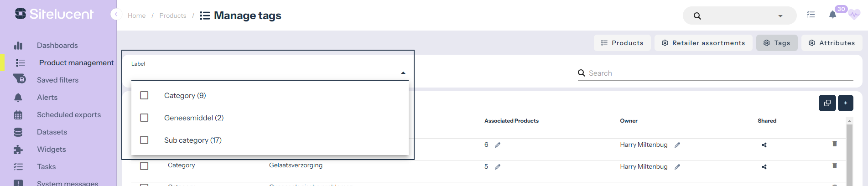868x186 pixels.
Task: Tick the Geneesmiddel (2) checkbox
Action: (x=144, y=118)
